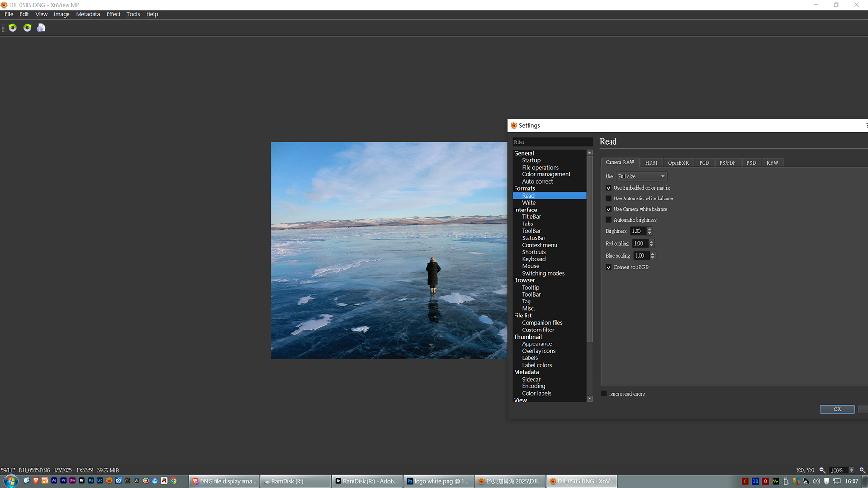Screen dimensions: 868x488
Task: Select Companion files in settings tree
Action: click(542, 323)
